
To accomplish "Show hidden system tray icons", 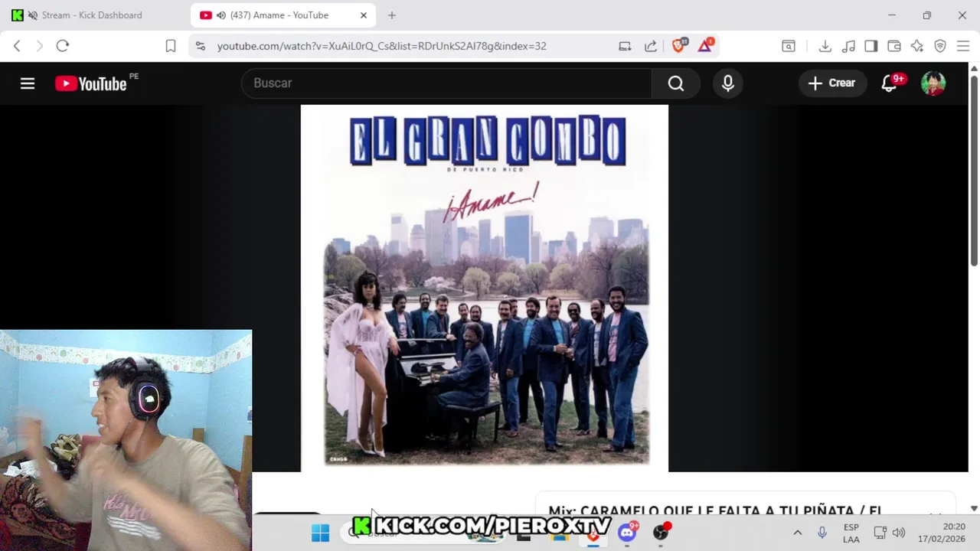I will click(797, 533).
